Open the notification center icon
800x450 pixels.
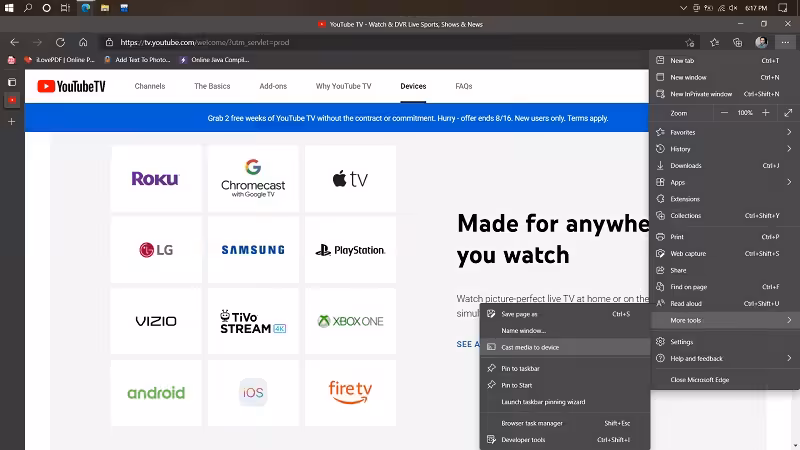pos(783,8)
